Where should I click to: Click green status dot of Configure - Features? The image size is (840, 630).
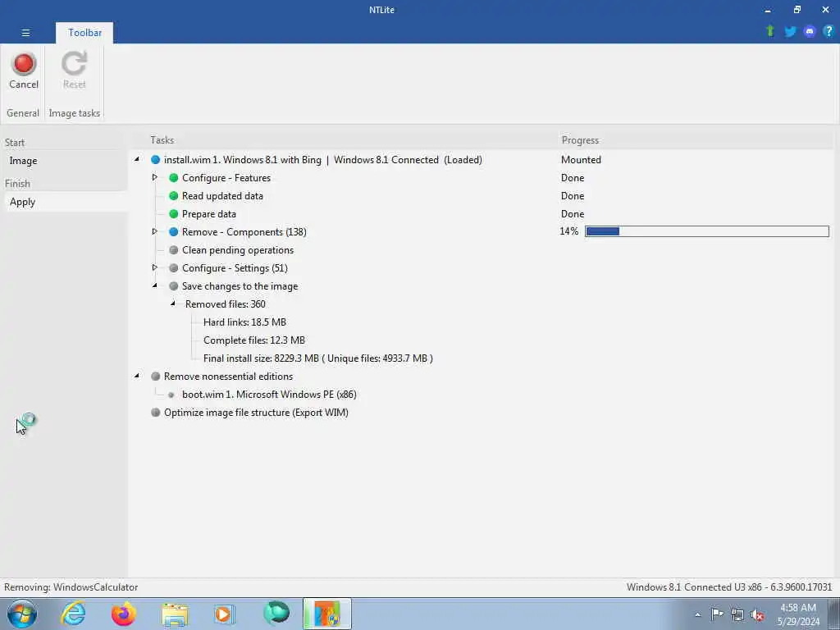(174, 178)
